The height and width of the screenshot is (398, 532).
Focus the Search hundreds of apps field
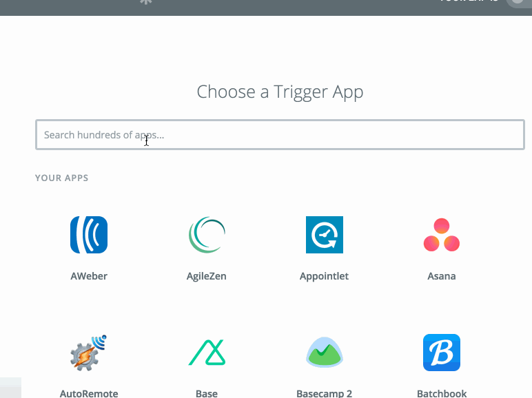[280, 134]
